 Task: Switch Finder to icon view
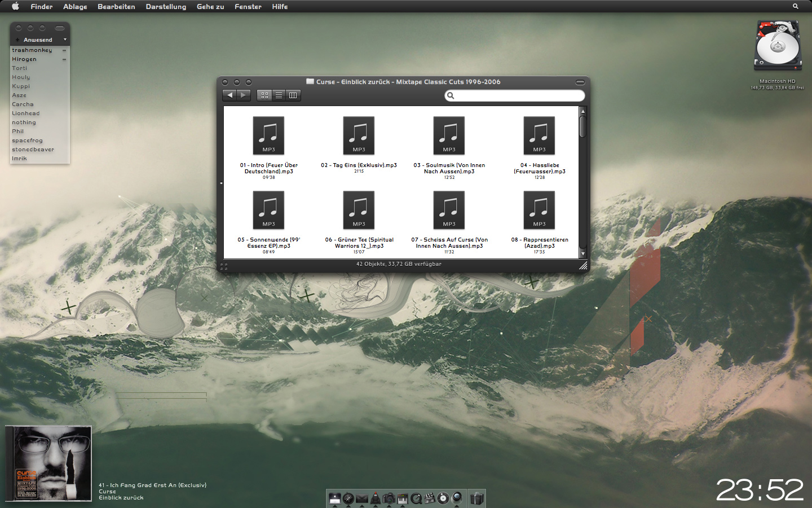[x=264, y=95]
